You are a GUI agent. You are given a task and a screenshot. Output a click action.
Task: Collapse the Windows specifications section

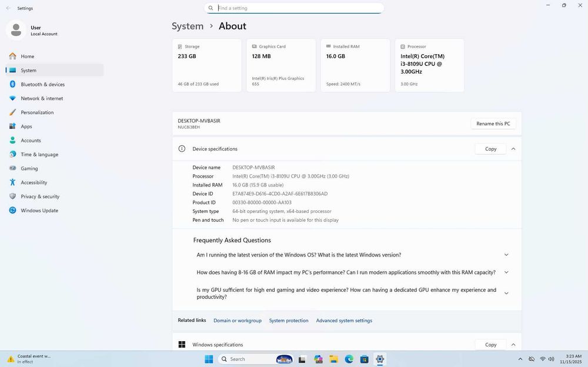(513, 345)
